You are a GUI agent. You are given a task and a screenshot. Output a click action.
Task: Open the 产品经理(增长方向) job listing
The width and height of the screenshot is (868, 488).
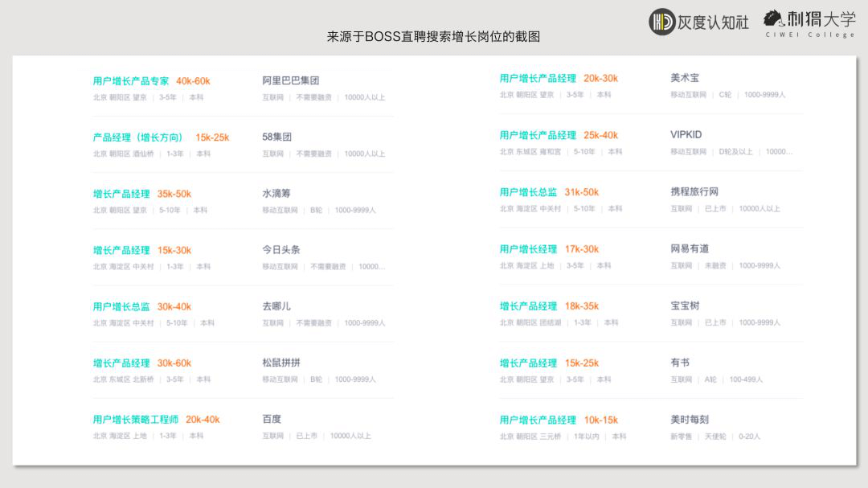[137, 137]
